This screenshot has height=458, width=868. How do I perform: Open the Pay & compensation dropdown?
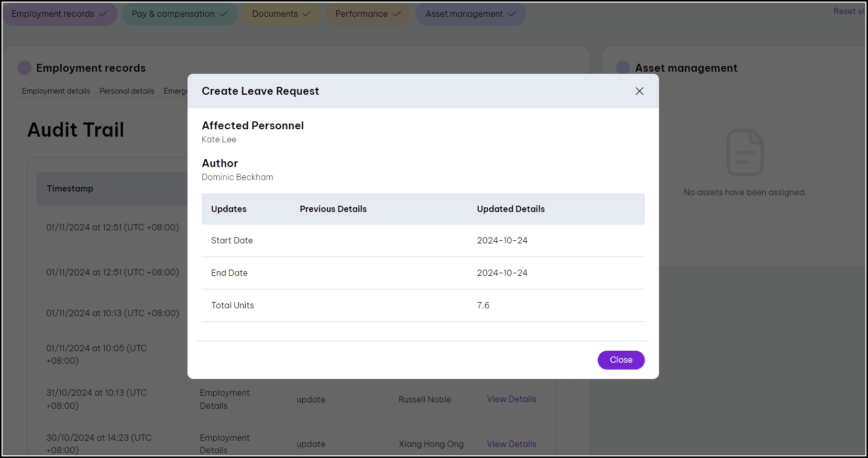tap(179, 14)
